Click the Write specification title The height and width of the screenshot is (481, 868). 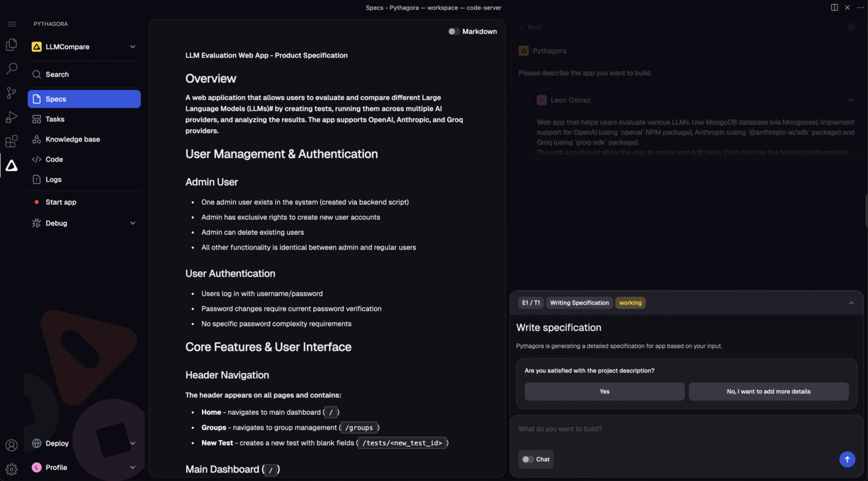559,328
